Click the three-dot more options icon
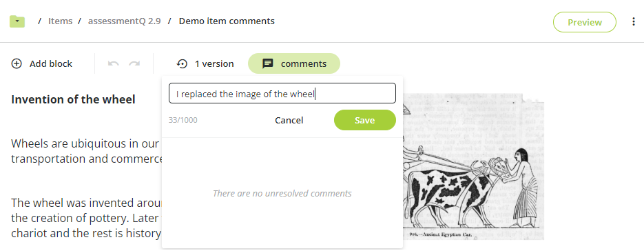The height and width of the screenshot is (251, 644). 633,22
